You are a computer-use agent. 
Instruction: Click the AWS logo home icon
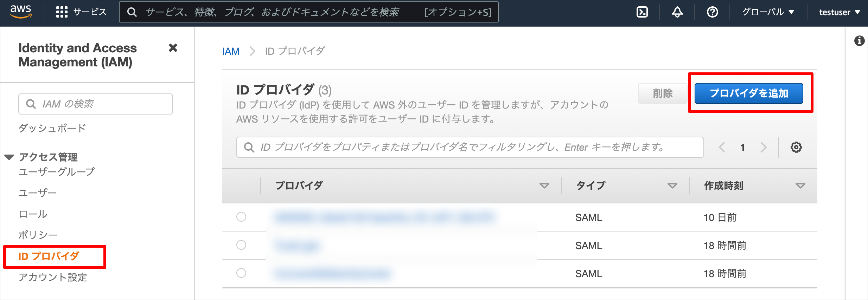point(21,12)
